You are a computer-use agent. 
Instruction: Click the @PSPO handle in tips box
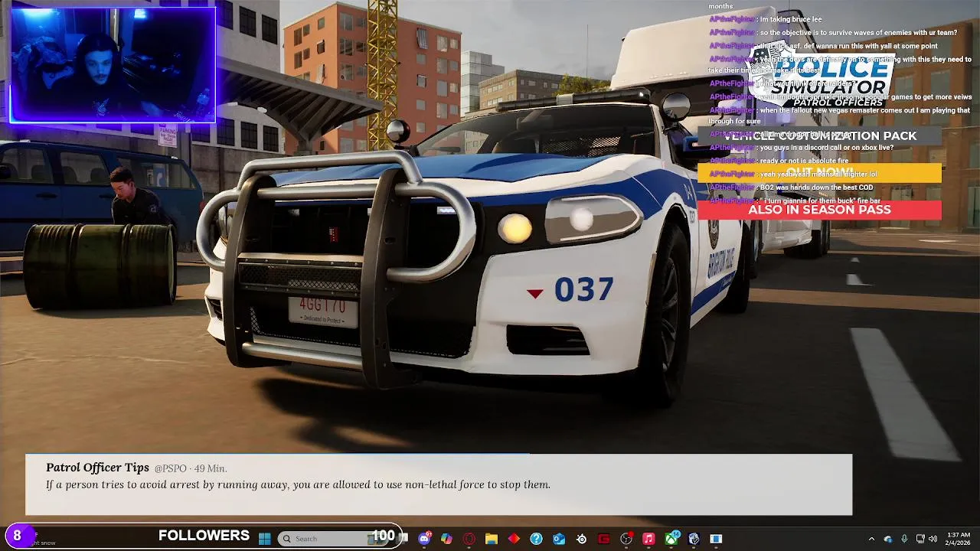click(170, 468)
